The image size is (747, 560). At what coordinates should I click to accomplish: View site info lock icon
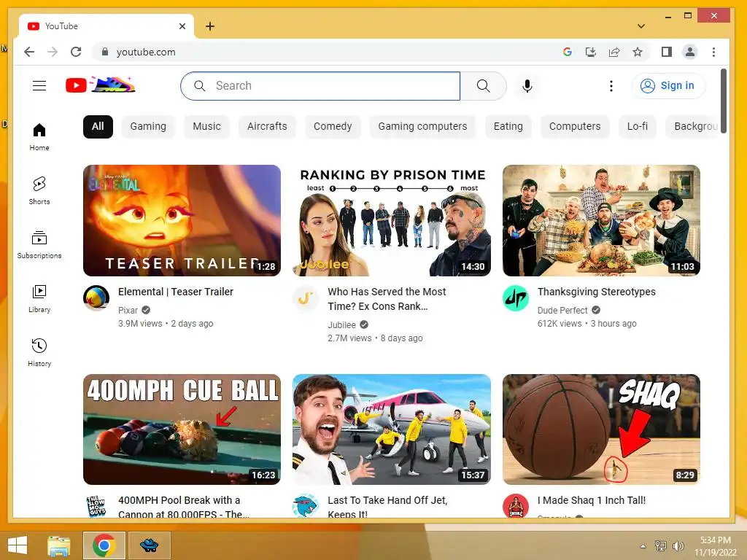[105, 52]
